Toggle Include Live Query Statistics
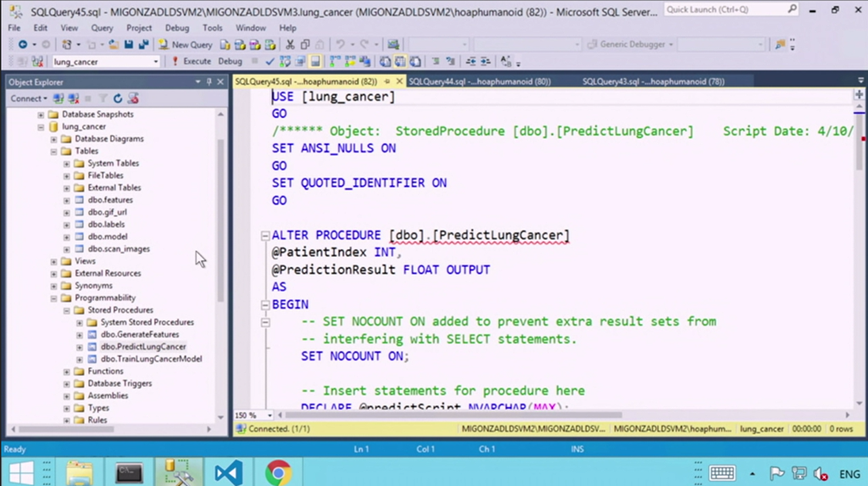Image resolution: width=868 pixels, height=486 pixels. [350, 62]
